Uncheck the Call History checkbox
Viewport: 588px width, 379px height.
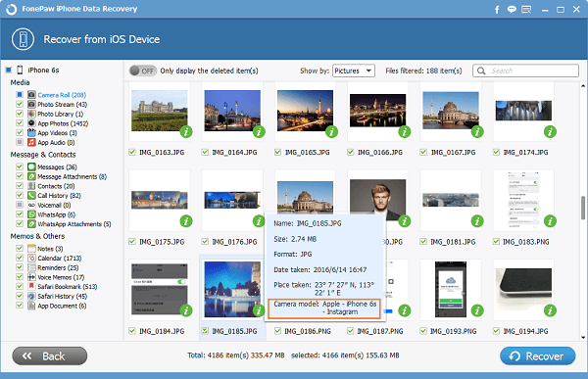[x=20, y=195]
